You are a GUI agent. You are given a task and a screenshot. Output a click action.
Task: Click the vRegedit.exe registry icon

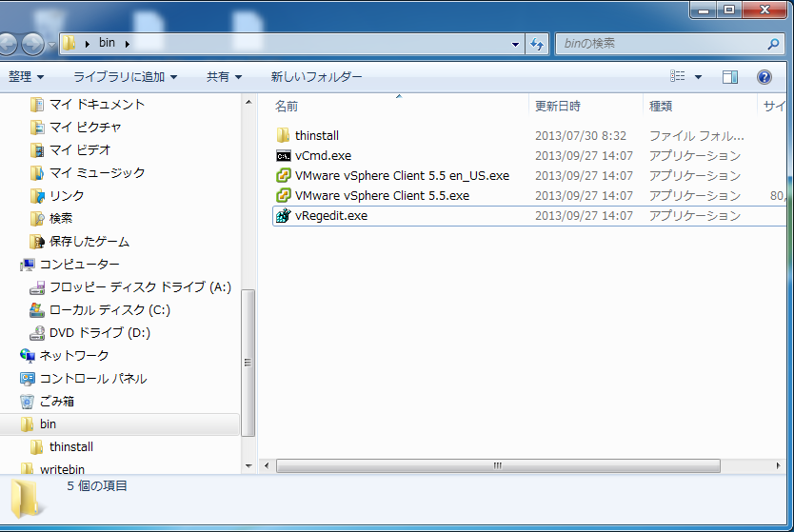pos(283,216)
